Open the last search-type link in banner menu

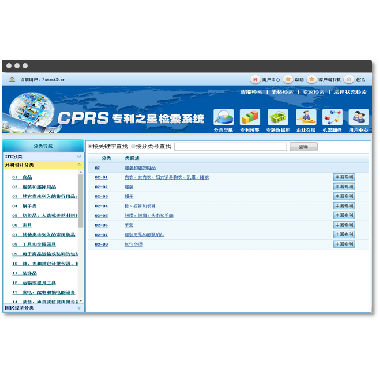[x=350, y=92]
